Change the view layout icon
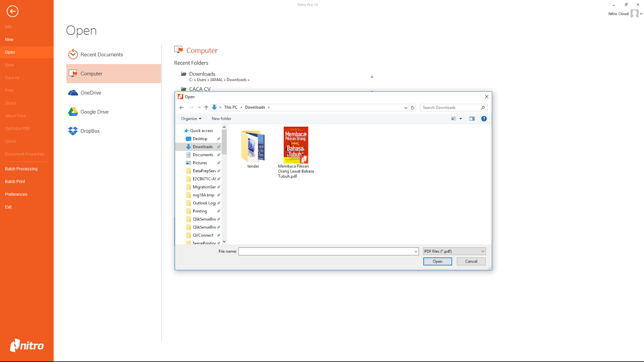Screen dimensions: 644x362 [x=454, y=119]
